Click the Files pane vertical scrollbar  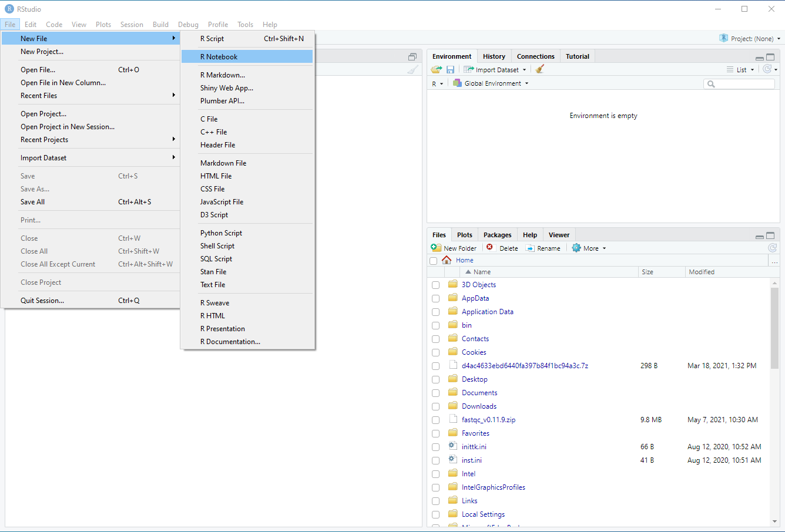774,329
